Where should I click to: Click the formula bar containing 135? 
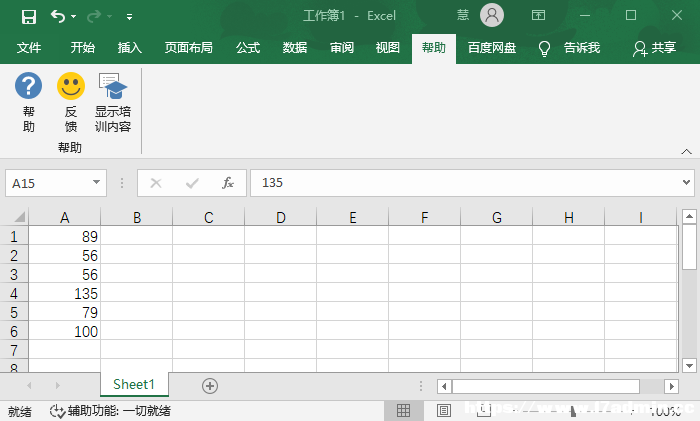(x=464, y=183)
